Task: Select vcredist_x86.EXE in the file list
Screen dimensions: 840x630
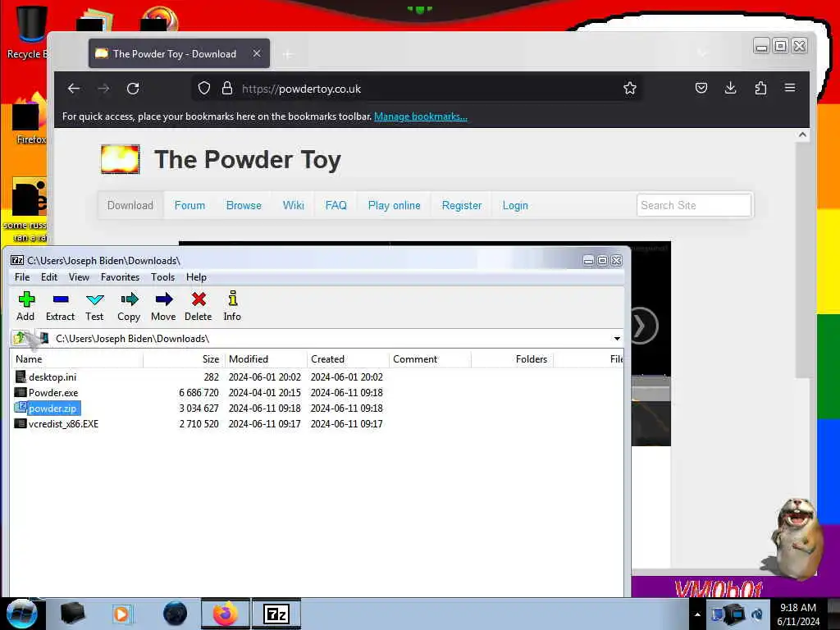Action: [63, 424]
